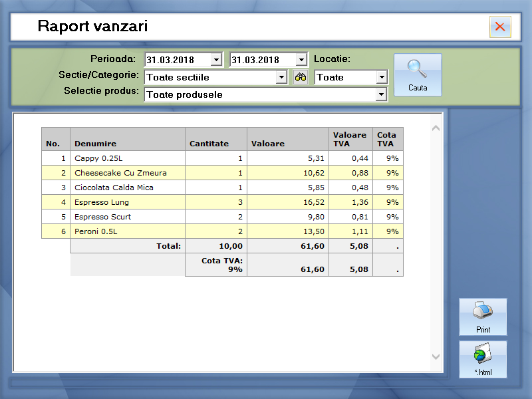This screenshot has height=399, width=532.
Task: Click the Cota TVA column header
Action: point(388,139)
